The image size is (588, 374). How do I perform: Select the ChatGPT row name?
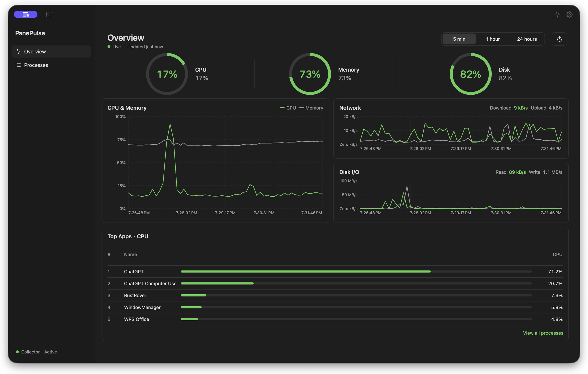(134, 272)
